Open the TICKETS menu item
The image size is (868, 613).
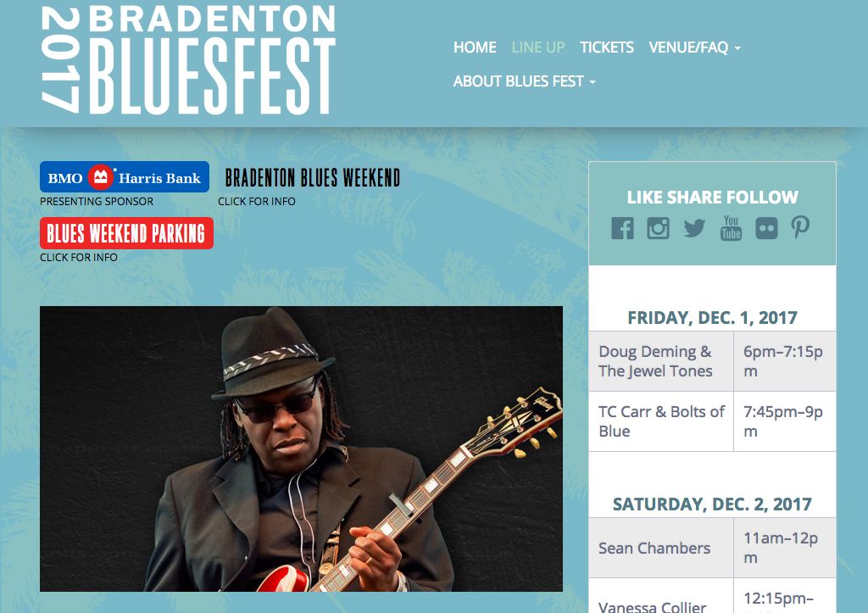pyautogui.click(x=607, y=47)
